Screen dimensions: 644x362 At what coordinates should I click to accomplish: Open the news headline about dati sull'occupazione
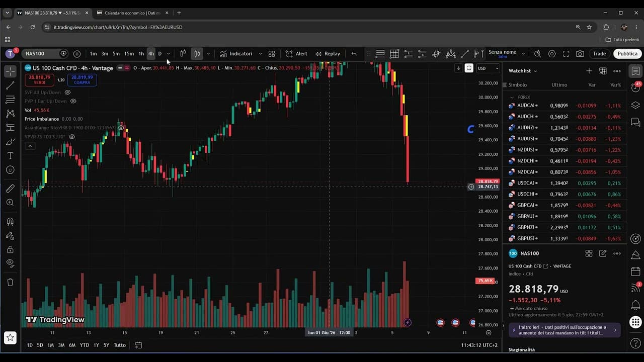click(x=563, y=330)
